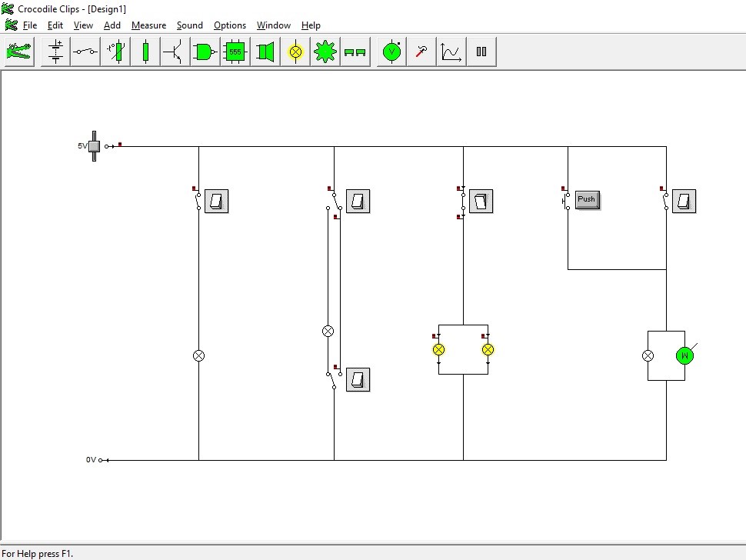This screenshot has height=560, width=746.
Task: Flip the switch above the two lit lamps
Action: (x=481, y=202)
